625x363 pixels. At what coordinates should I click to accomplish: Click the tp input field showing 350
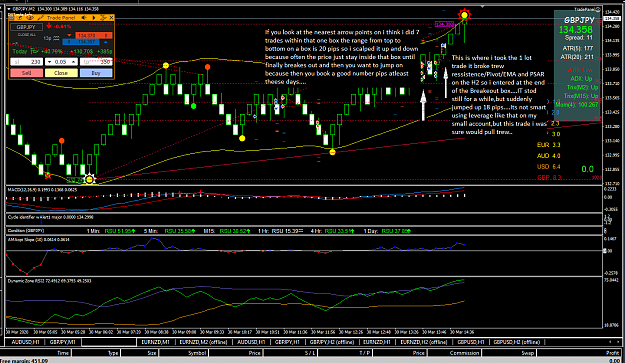96,62
